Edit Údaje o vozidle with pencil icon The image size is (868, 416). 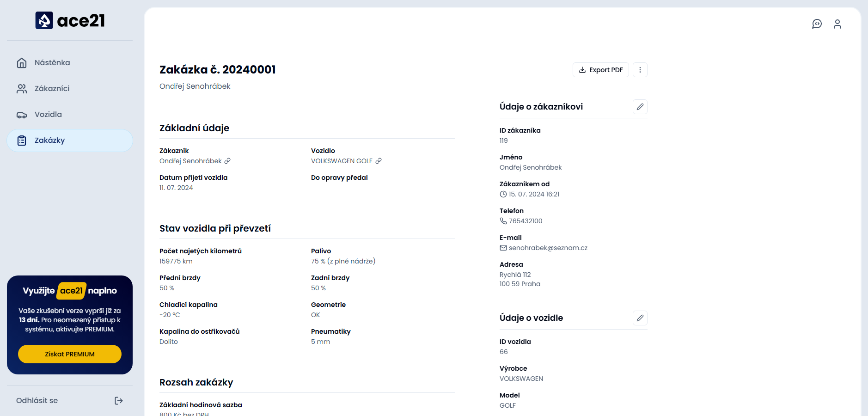[640, 318]
